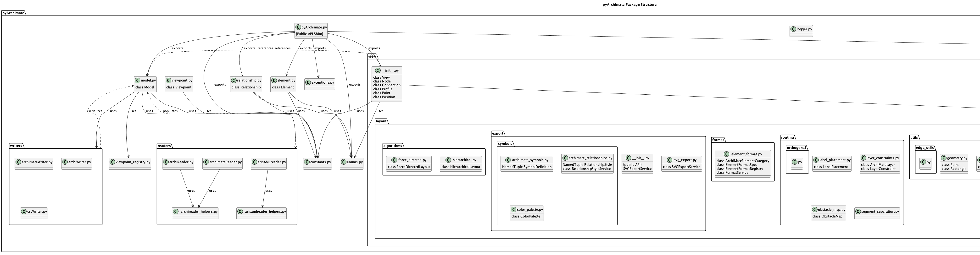Click the 'pyArchimate Package Structure' title
The image size is (980, 255).
630,5
